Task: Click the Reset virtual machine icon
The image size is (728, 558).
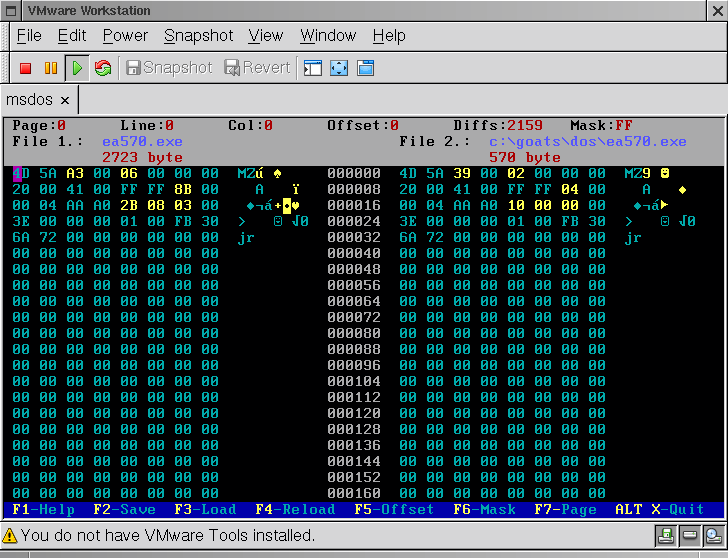Action: (103, 68)
